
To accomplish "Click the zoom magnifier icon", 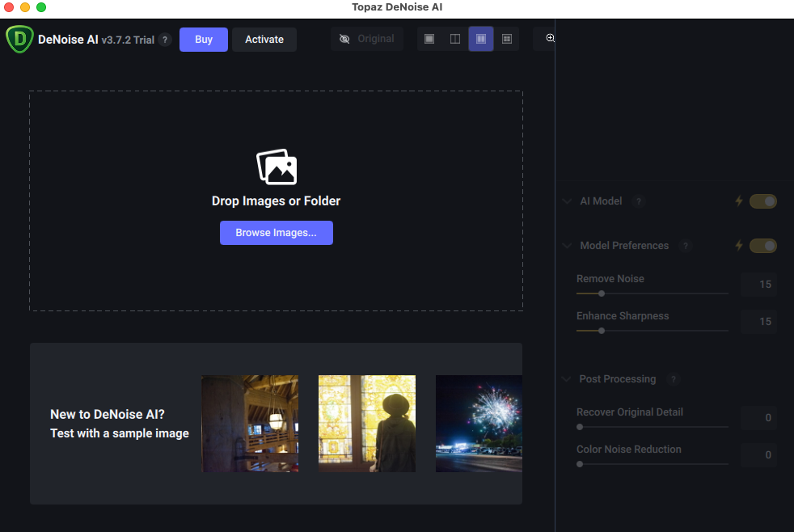I will pos(550,39).
